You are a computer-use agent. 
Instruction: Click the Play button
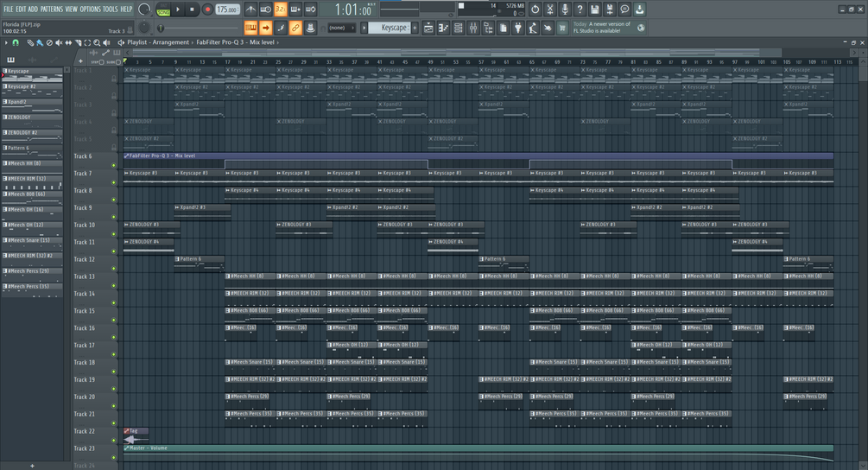click(x=178, y=10)
